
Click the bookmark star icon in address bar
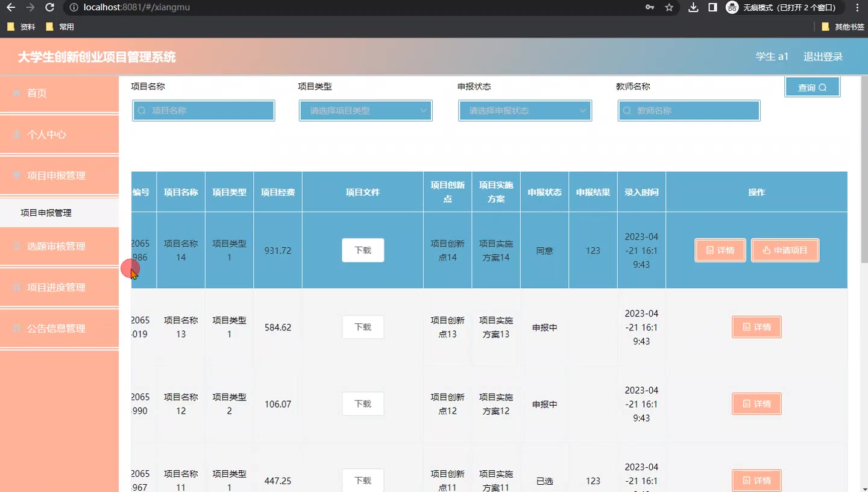(x=668, y=8)
